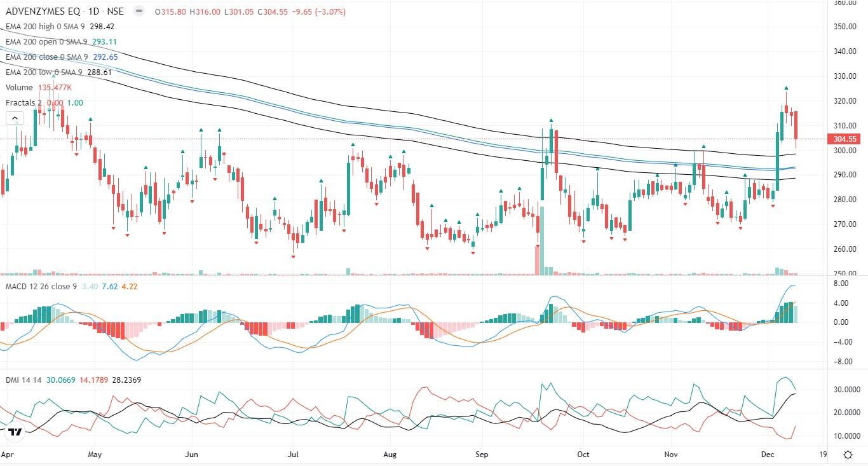Image resolution: width=868 pixels, height=466 pixels.
Task: Select the MACD 12 26 close 9 legend
Action: tap(41, 287)
